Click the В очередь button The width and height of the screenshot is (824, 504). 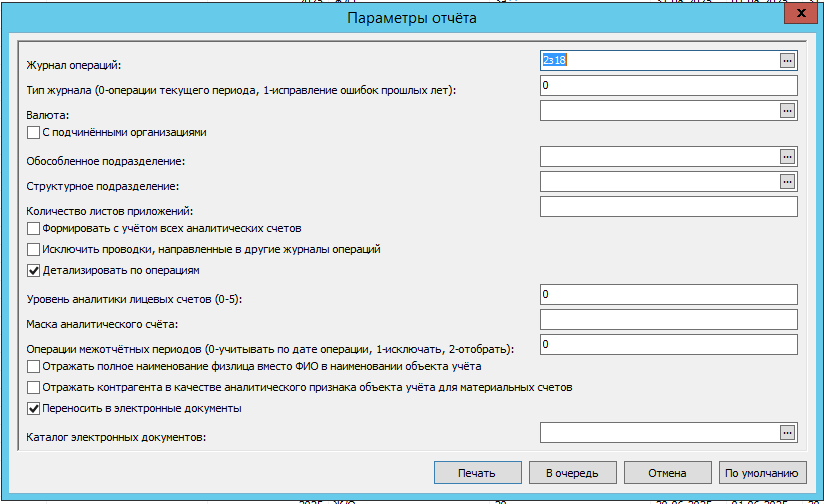tap(572, 472)
